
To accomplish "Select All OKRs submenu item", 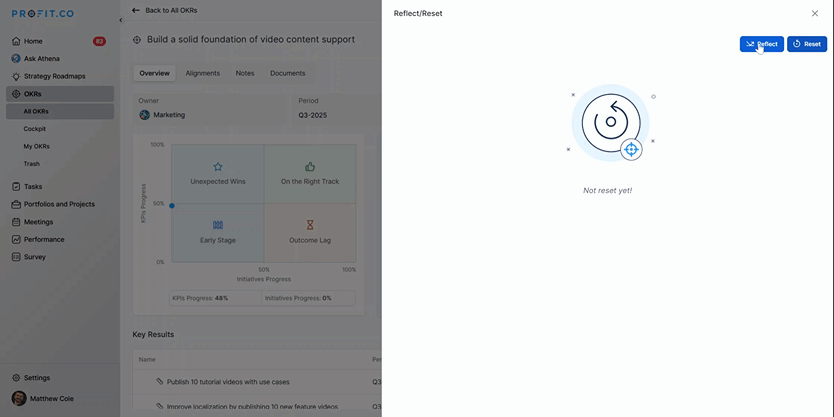I will tap(60, 111).
